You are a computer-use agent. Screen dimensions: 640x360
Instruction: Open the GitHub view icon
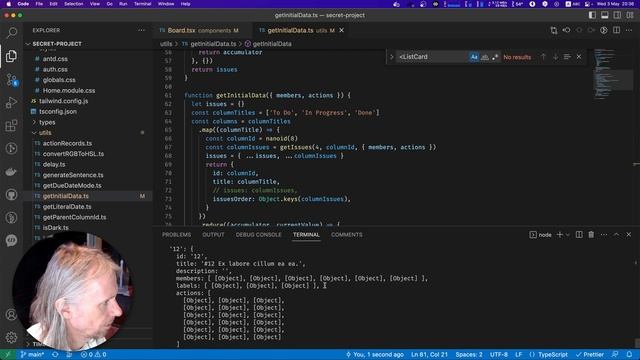11,195
